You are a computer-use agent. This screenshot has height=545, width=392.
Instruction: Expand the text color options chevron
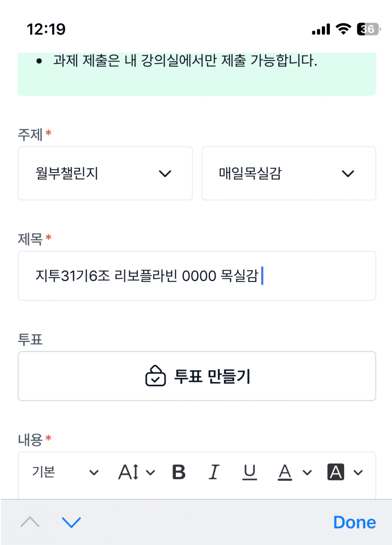[307, 472]
